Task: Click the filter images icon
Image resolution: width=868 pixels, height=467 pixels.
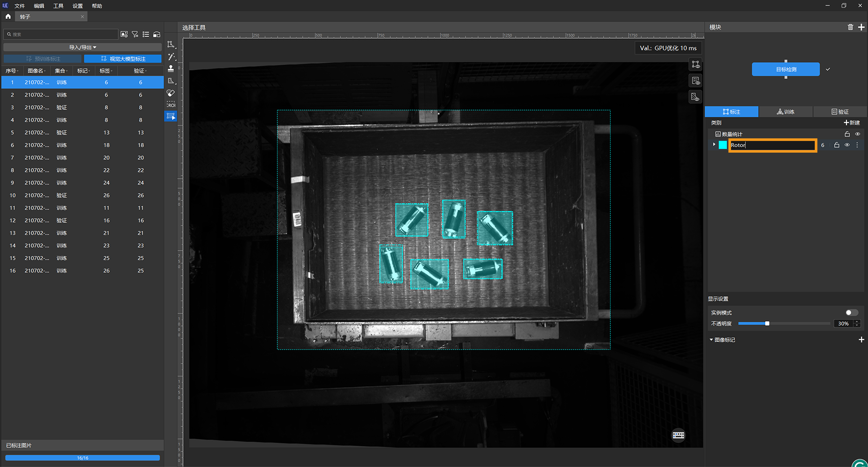Action: (x=135, y=34)
